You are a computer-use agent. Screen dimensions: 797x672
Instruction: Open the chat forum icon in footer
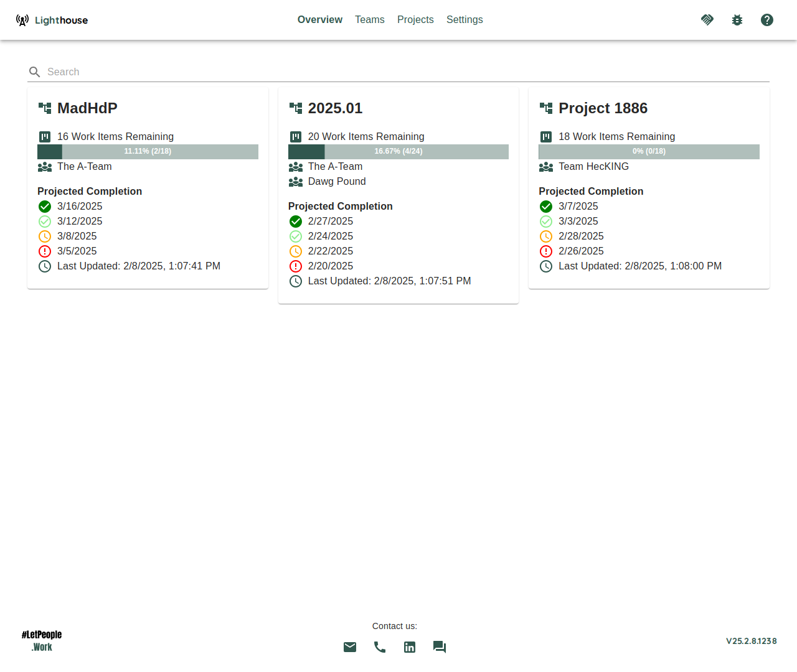[440, 647]
